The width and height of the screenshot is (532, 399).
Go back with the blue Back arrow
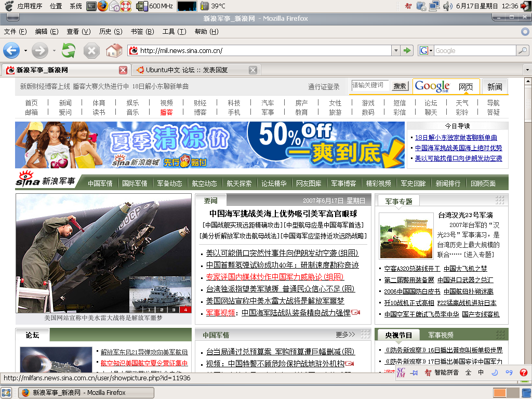[x=11, y=50]
